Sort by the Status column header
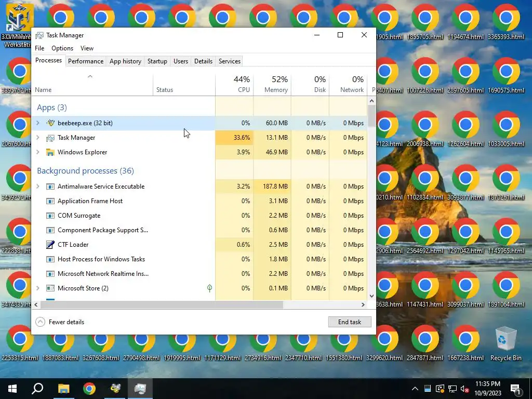Viewport: 532px width, 399px height. (184, 84)
